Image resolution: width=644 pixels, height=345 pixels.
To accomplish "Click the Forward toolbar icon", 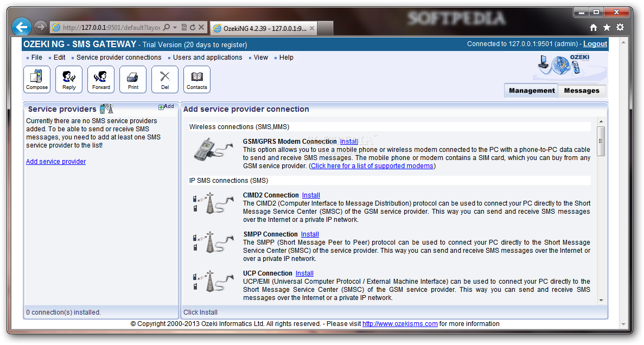I will 101,79.
